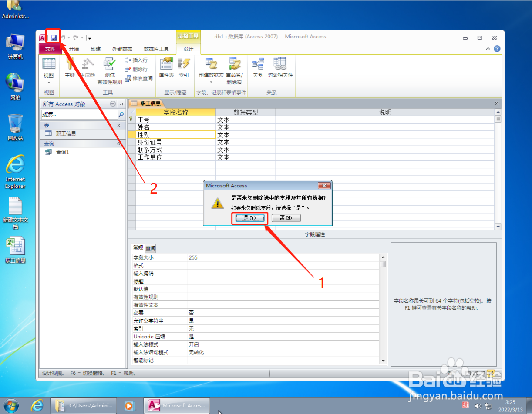Click the 字段名称 column header

coord(176,112)
